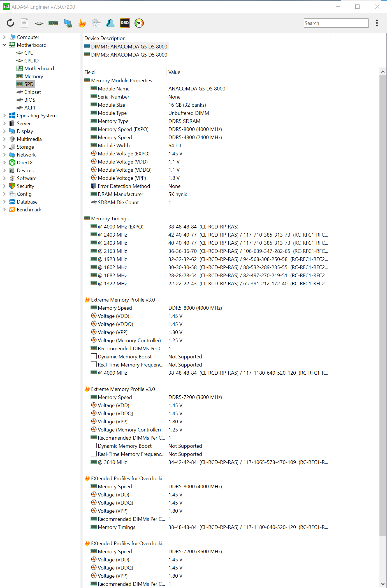Click the Field column header
This screenshot has height=588, width=387.
124,72
